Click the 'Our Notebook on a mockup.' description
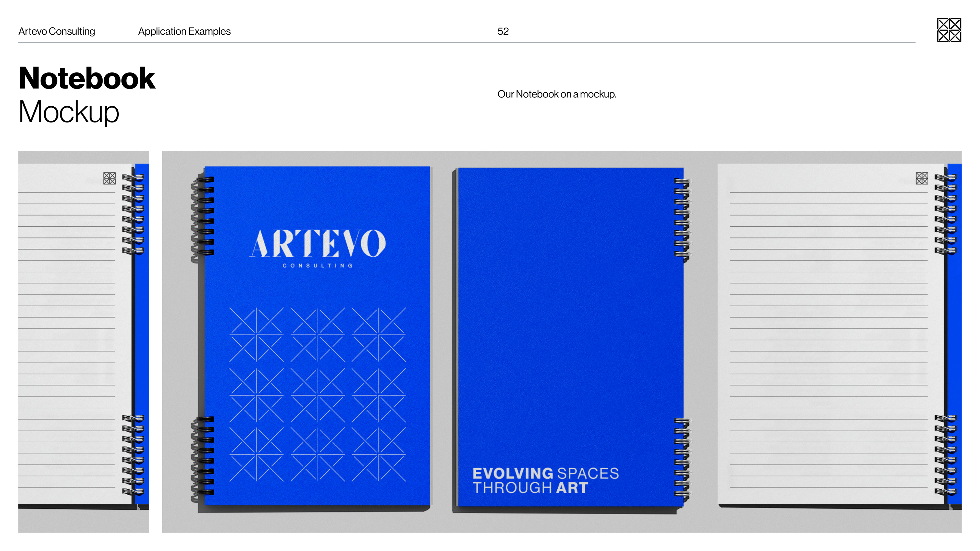The width and height of the screenshot is (980, 551). 557,94
